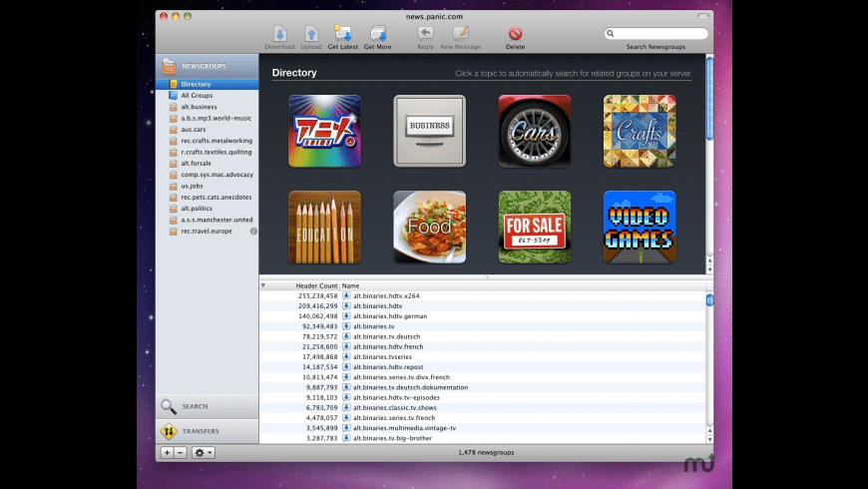
Task: Add a newsgroup with the plus button
Action: [x=167, y=452]
